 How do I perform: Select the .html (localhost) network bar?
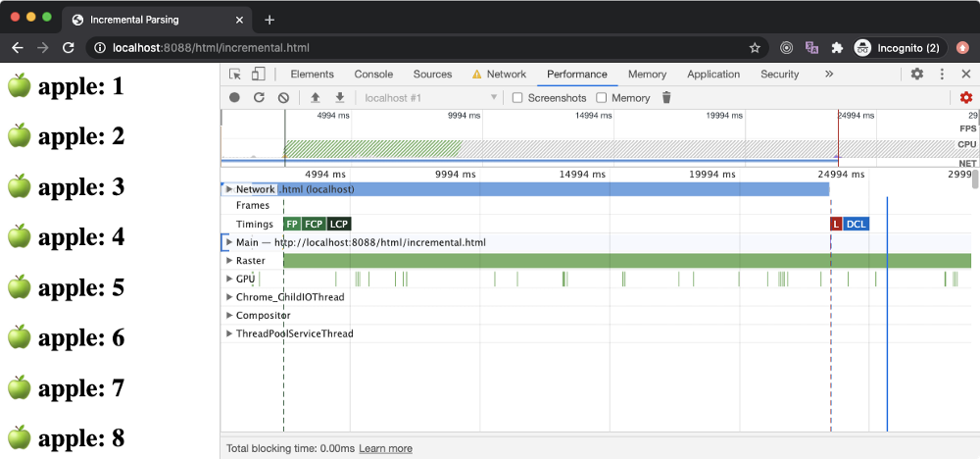pos(525,189)
